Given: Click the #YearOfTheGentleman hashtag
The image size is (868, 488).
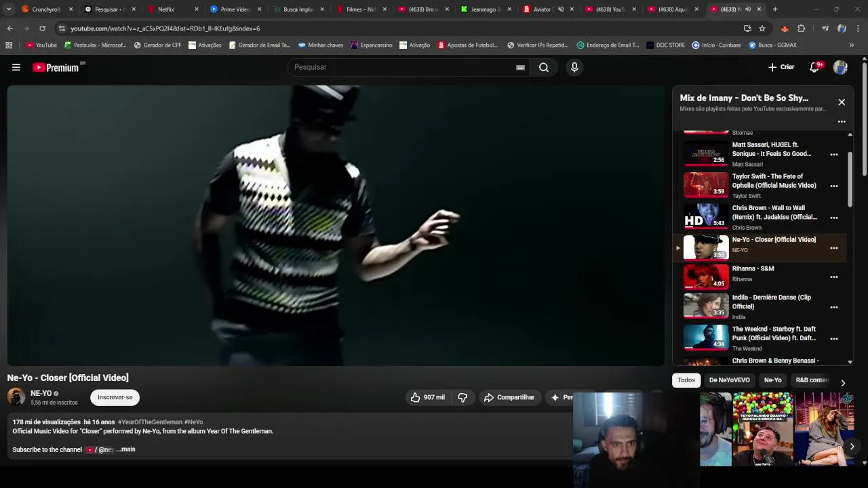Looking at the screenshot, I should [x=150, y=422].
